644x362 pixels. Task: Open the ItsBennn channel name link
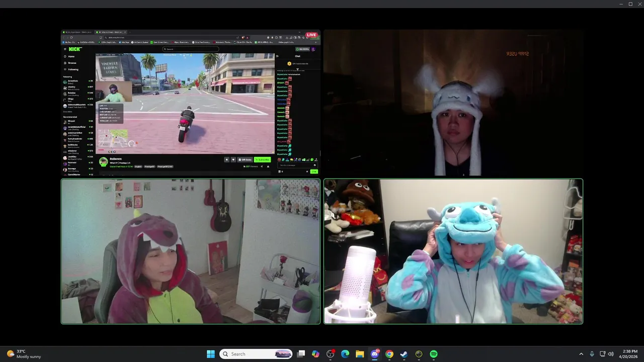(x=116, y=159)
